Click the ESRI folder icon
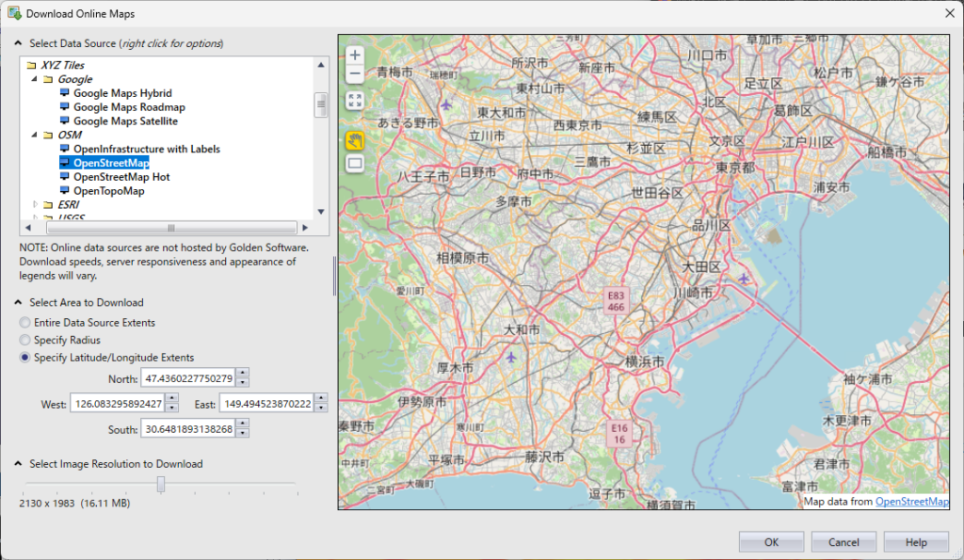This screenshot has height=560, width=964. [48, 204]
